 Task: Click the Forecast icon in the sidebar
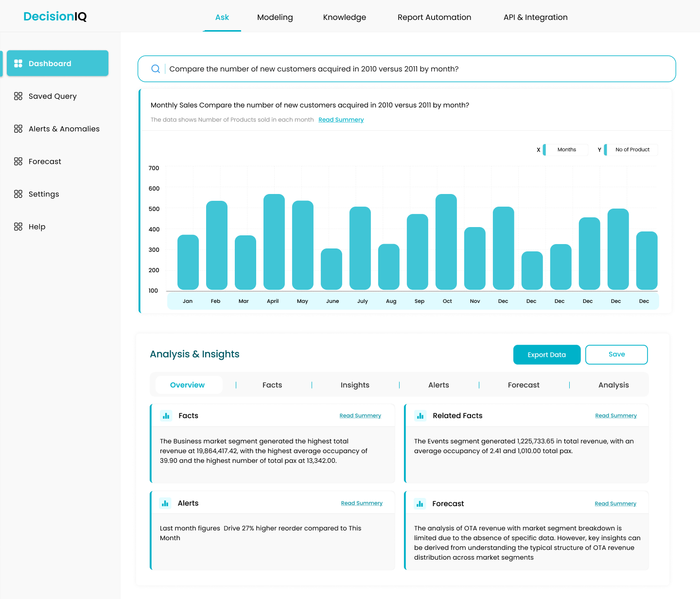(18, 161)
